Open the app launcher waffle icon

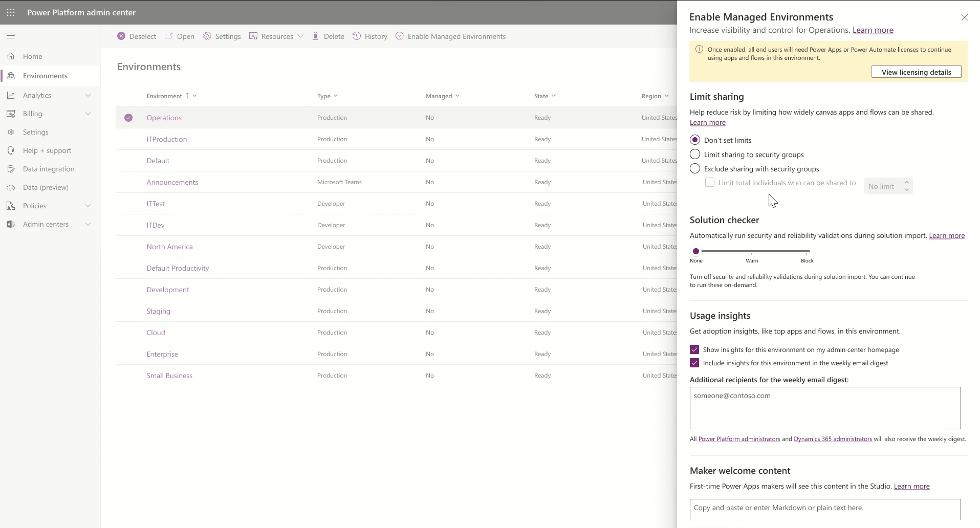[11, 12]
